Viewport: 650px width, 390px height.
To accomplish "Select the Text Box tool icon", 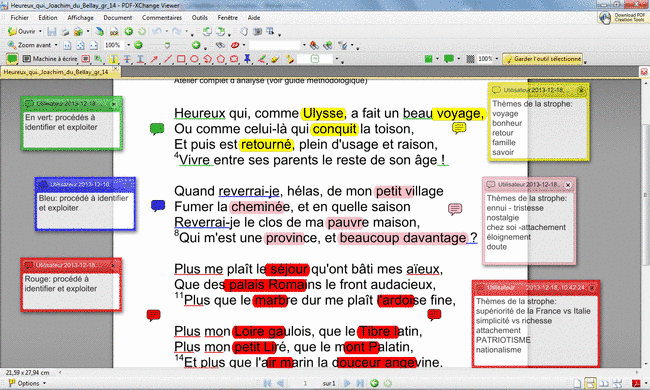I will click(86, 59).
